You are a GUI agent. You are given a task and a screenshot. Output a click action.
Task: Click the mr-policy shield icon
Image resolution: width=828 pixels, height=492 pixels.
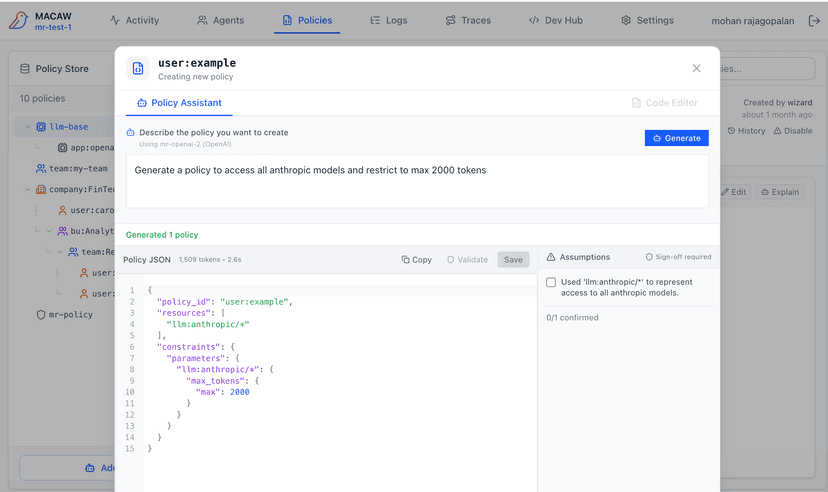[41, 315]
